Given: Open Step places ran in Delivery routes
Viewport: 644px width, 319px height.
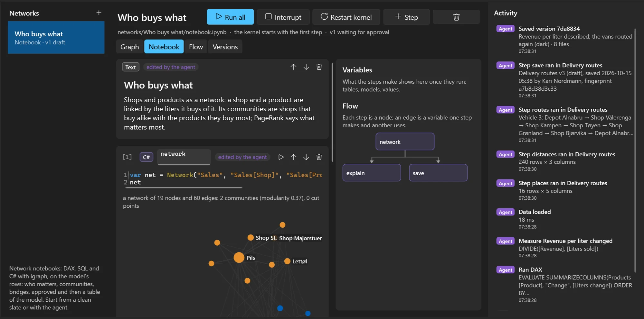Looking at the screenshot, I should coord(565,190).
